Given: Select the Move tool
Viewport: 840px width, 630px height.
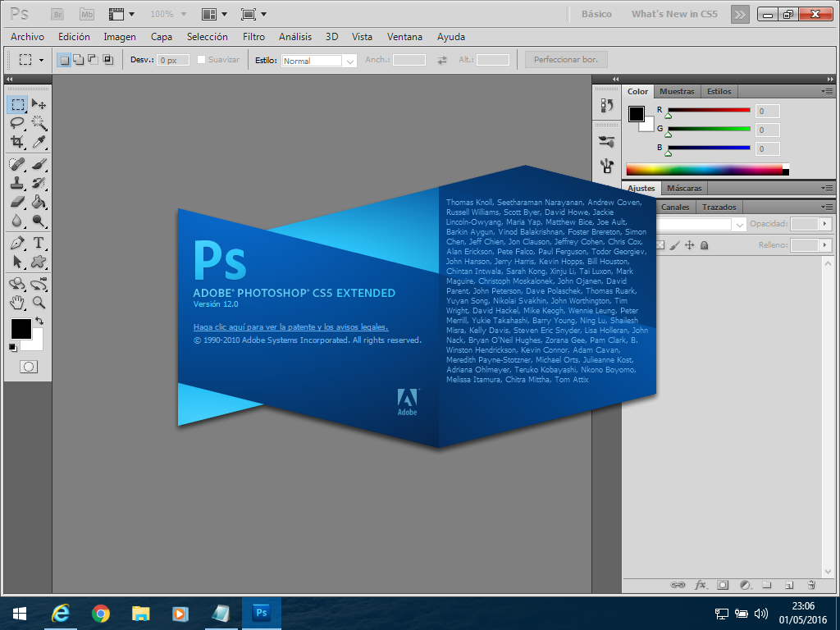Looking at the screenshot, I should [39, 104].
